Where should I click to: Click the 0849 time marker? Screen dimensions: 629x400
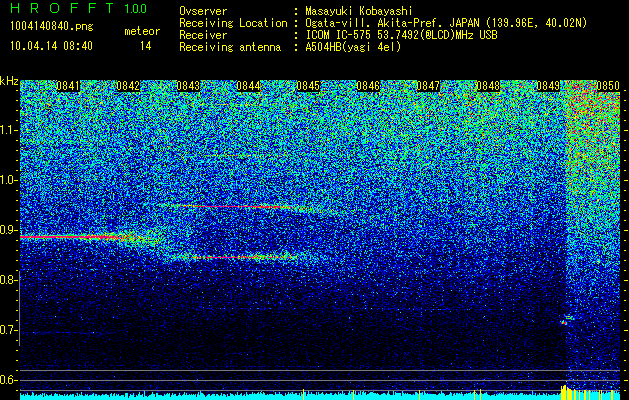(548, 86)
